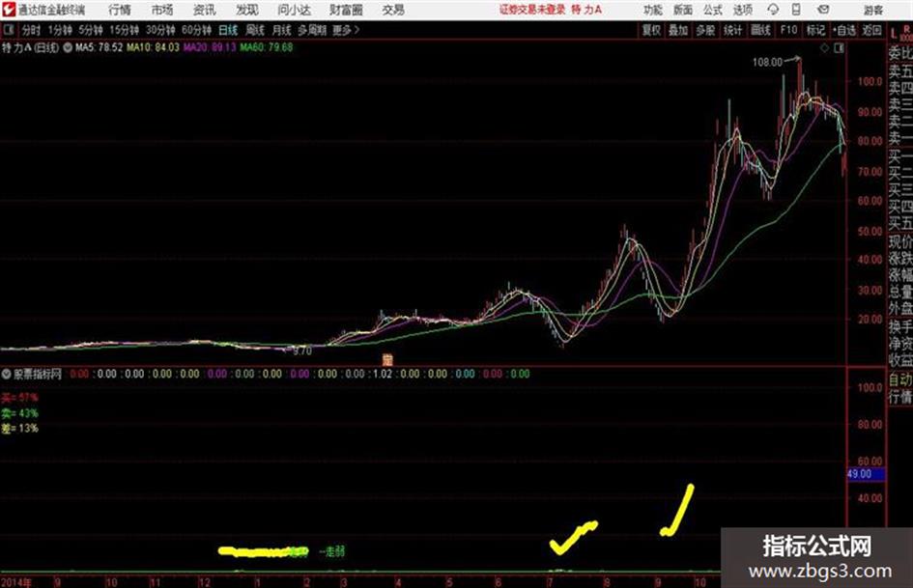913x588 pixels.
Task: Open main chart indicator dropdown beside 特力A
Action: click(x=68, y=47)
